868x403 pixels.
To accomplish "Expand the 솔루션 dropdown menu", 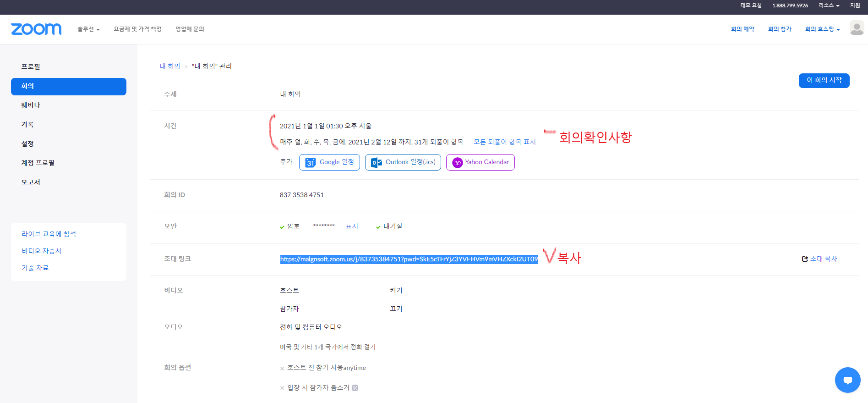I will tap(88, 29).
